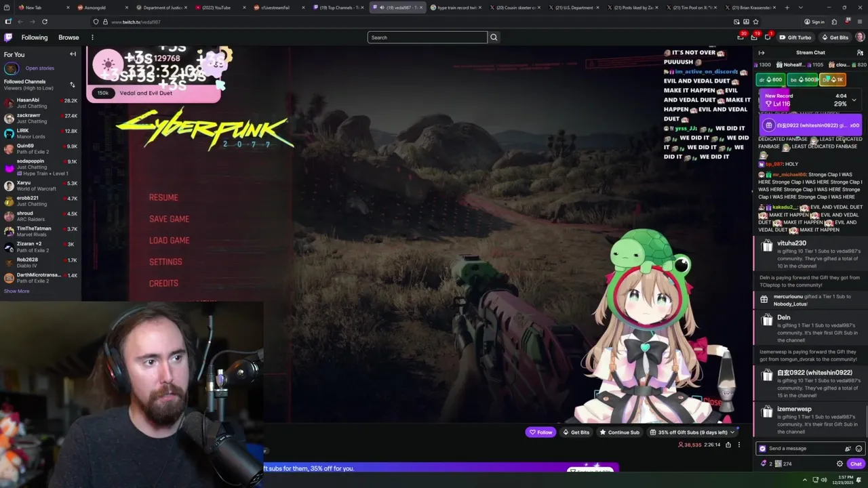
Task: Open the Browse nav link
Action: pyautogui.click(x=68, y=37)
